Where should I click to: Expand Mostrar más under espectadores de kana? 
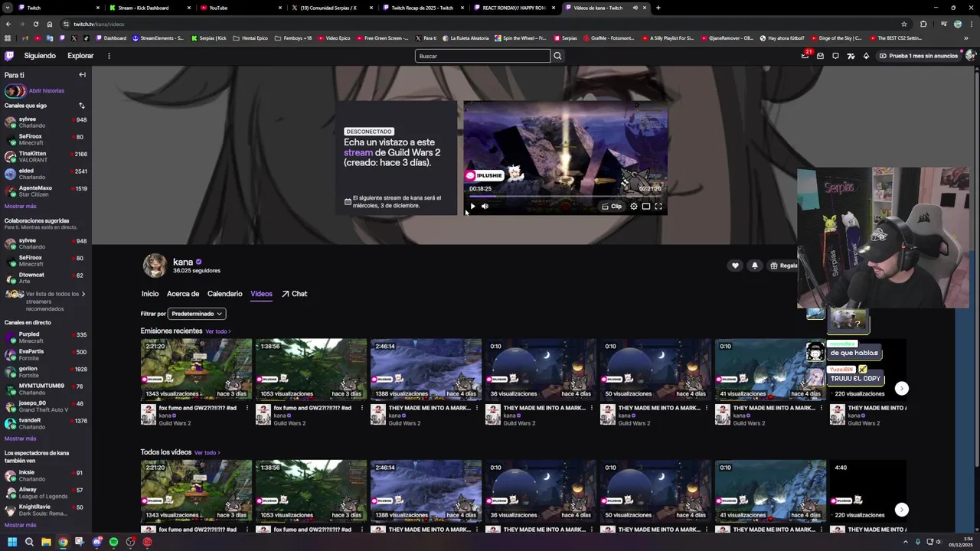click(20, 525)
